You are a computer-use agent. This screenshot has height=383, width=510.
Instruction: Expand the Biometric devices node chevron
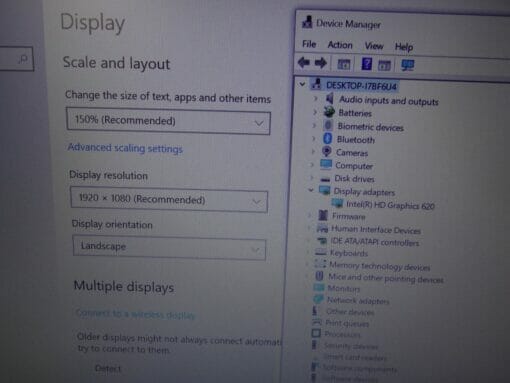[314, 125]
